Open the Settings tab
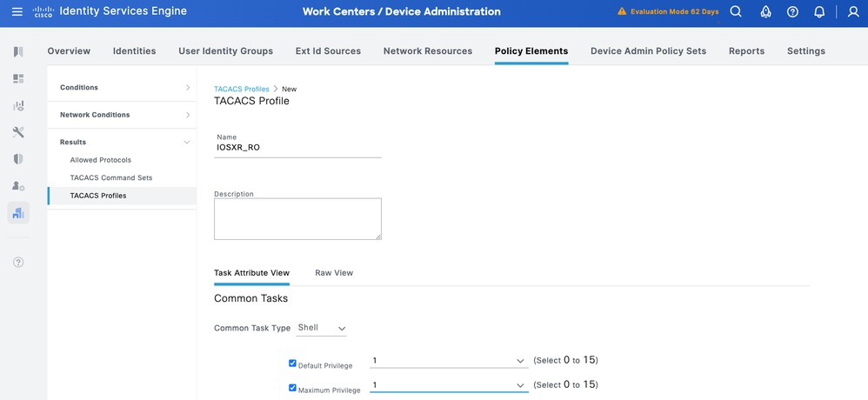The image size is (868, 400). pyautogui.click(x=806, y=51)
